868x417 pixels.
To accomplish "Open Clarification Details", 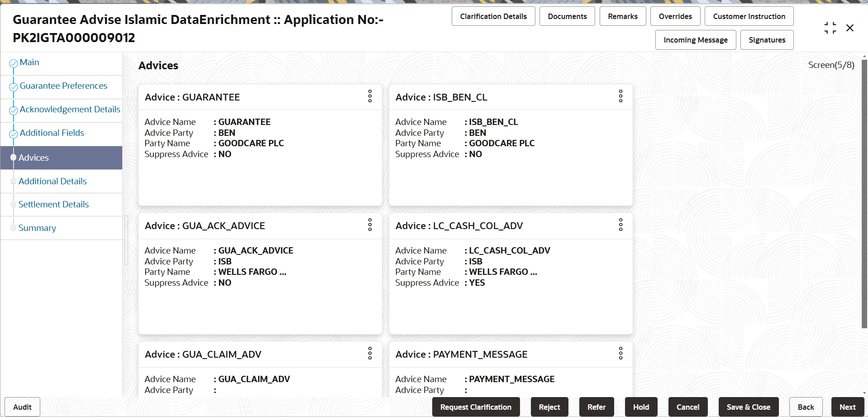I will pyautogui.click(x=493, y=16).
